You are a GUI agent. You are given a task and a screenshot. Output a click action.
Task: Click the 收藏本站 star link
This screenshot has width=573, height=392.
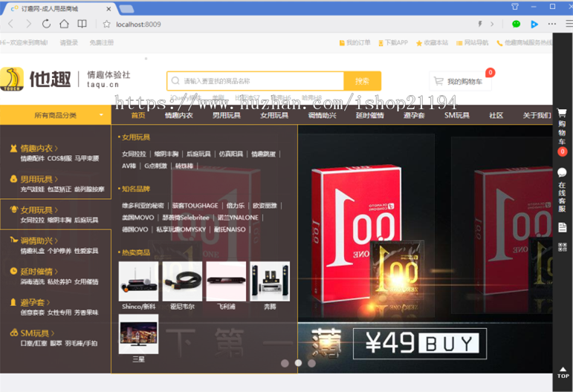432,43
